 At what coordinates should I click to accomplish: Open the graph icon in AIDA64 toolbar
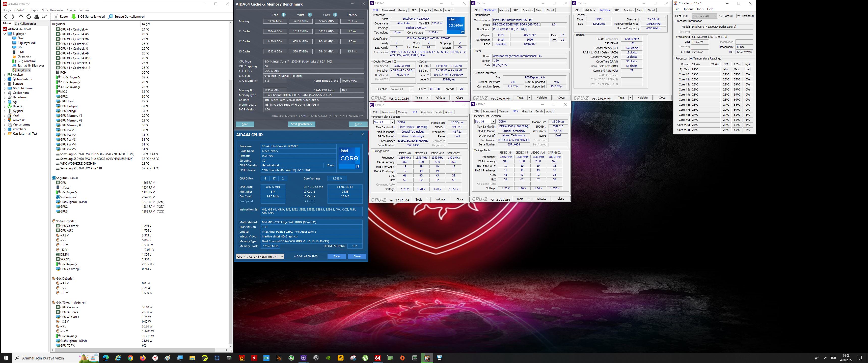coord(44,16)
